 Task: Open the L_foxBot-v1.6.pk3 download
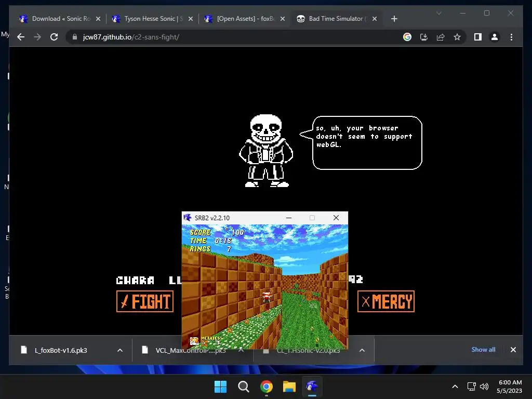(x=61, y=350)
